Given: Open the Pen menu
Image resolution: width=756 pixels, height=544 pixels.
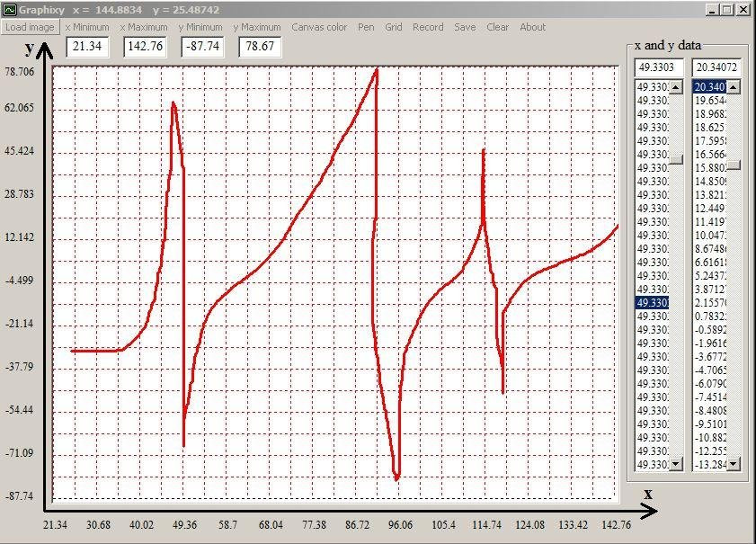Looking at the screenshot, I should (x=366, y=27).
